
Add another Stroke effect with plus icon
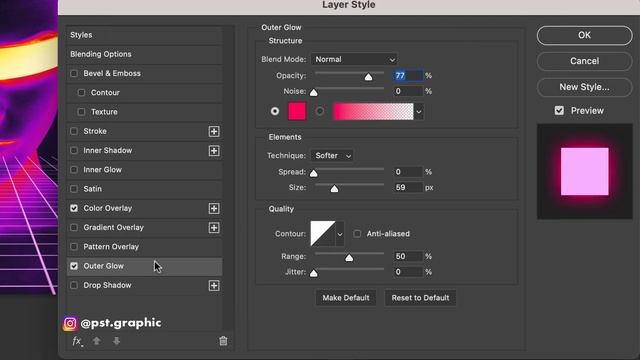214,131
